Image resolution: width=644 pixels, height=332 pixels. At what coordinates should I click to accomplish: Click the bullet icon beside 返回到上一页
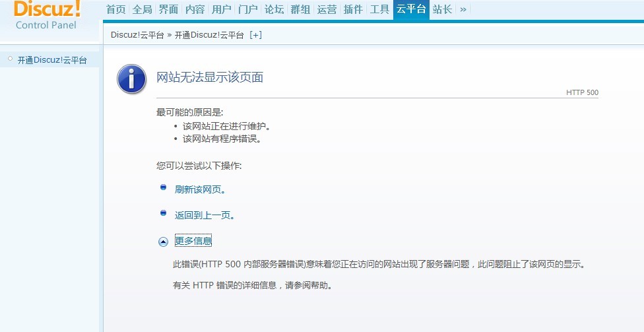(163, 213)
